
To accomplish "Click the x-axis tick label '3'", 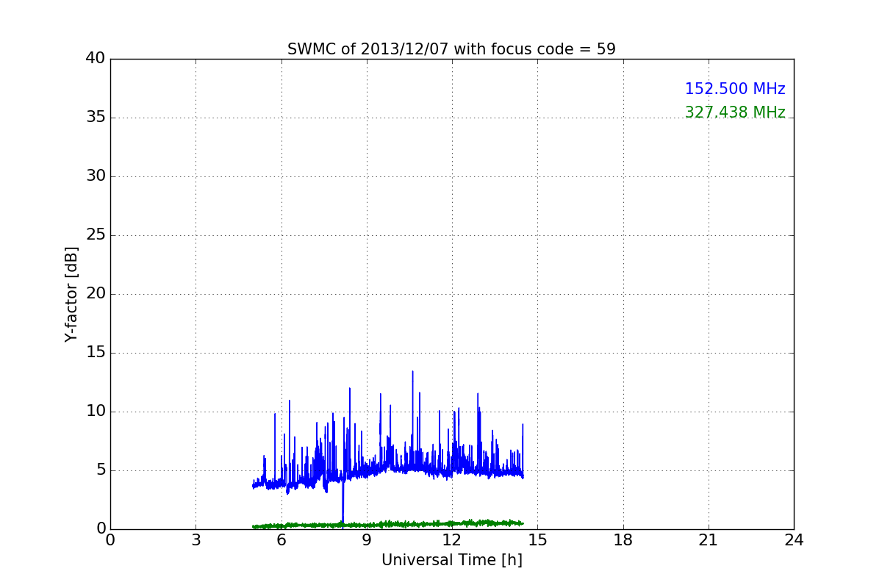I will click(x=196, y=539).
